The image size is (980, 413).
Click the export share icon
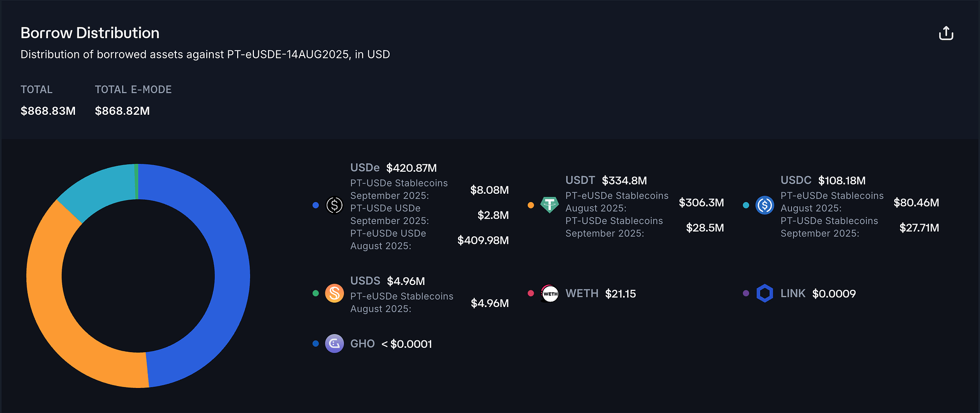pos(946,33)
